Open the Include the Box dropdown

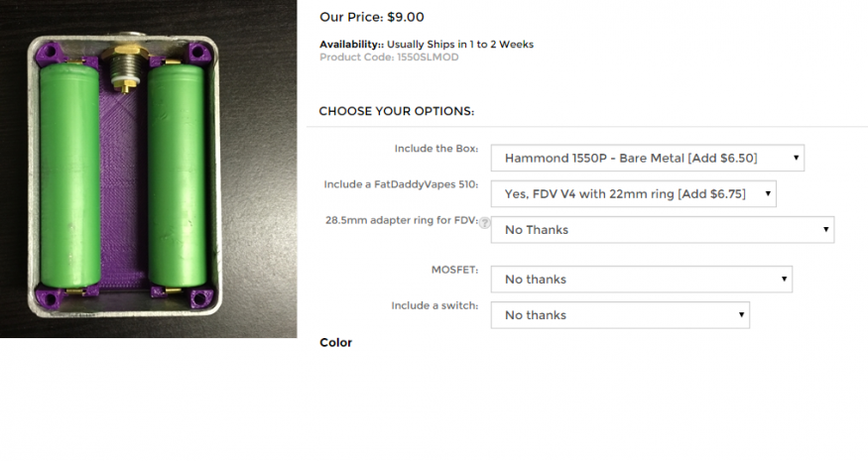click(647, 159)
